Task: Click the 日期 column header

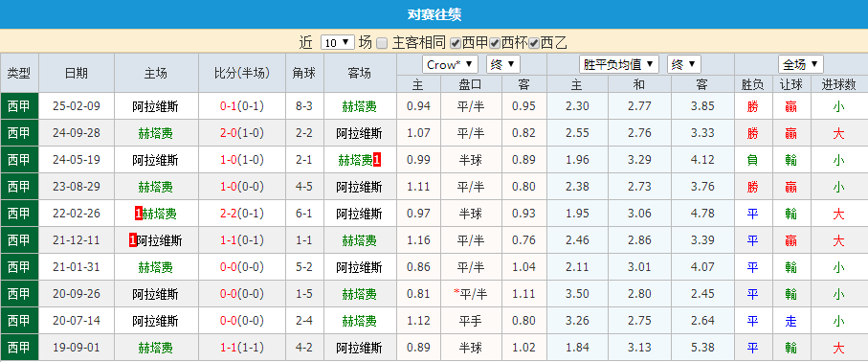Action: pos(77,73)
